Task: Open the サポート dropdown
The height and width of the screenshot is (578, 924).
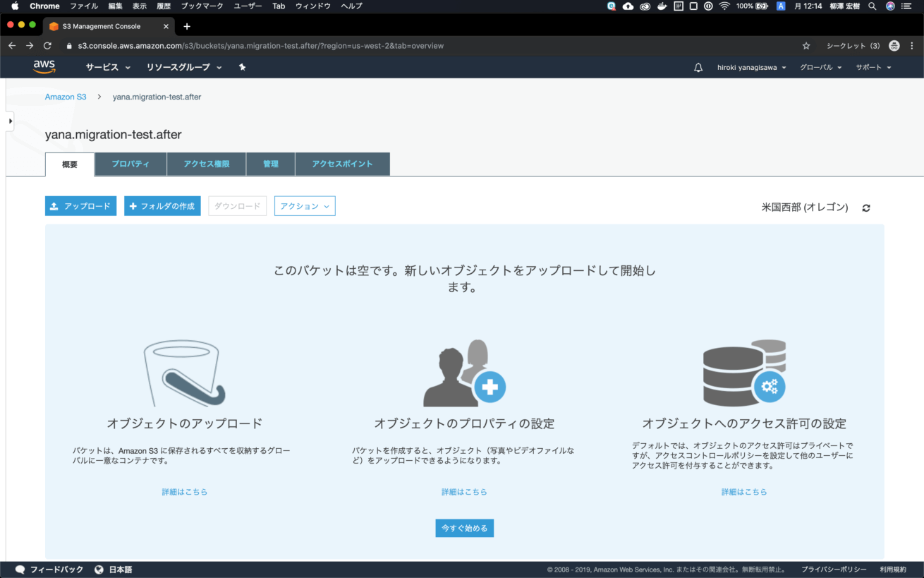Action: (x=873, y=68)
